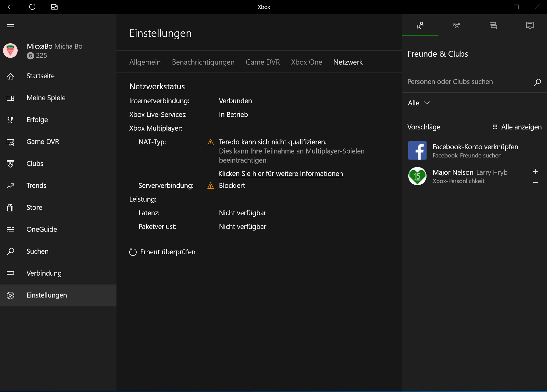Viewport: 547px width, 392px height.
Task: Expand the hamburger navigation menu
Action: pyautogui.click(x=11, y=26)
